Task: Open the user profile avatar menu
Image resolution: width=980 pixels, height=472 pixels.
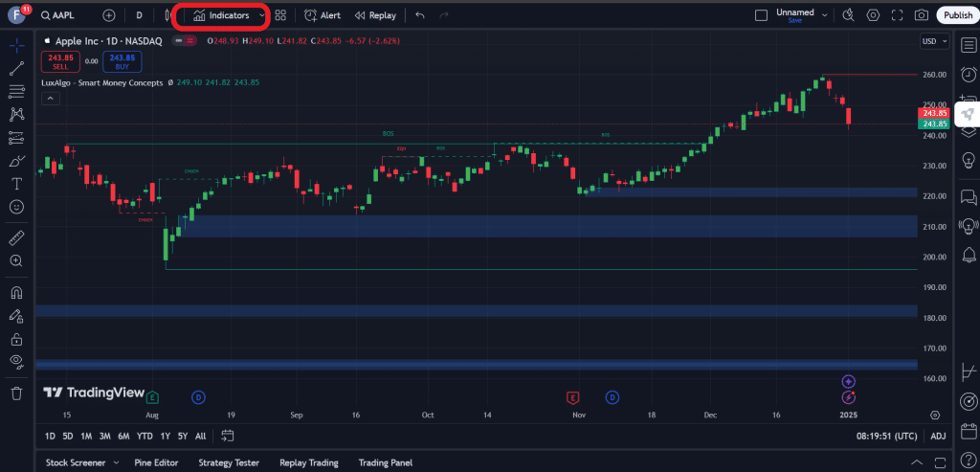Action: (x=17, y=15)
